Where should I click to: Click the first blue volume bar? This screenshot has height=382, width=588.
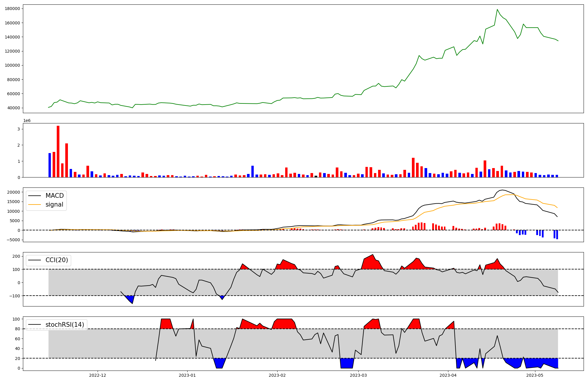pyautogui.click(x=50, y=165)
